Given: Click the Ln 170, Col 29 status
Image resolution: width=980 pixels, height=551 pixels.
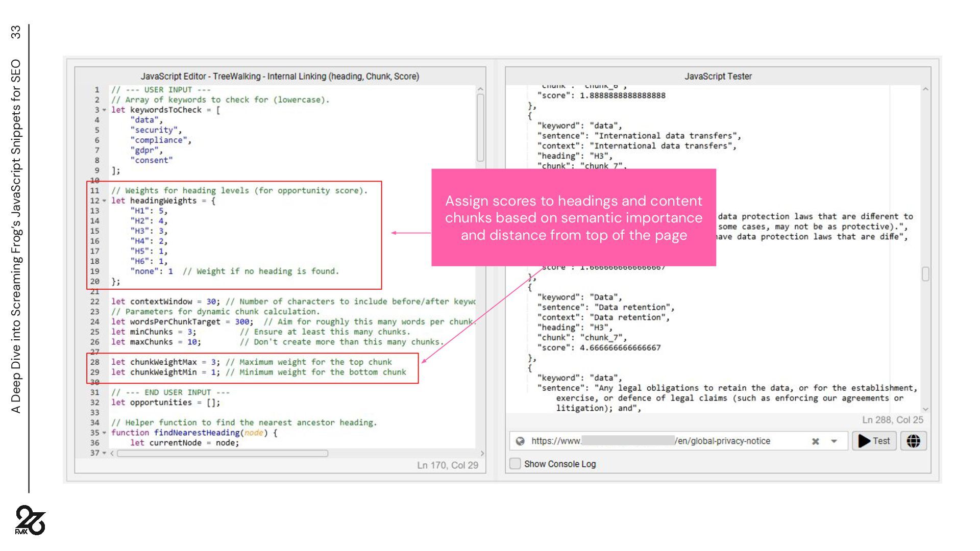Looking at the screenshot, I should point(448,465).
